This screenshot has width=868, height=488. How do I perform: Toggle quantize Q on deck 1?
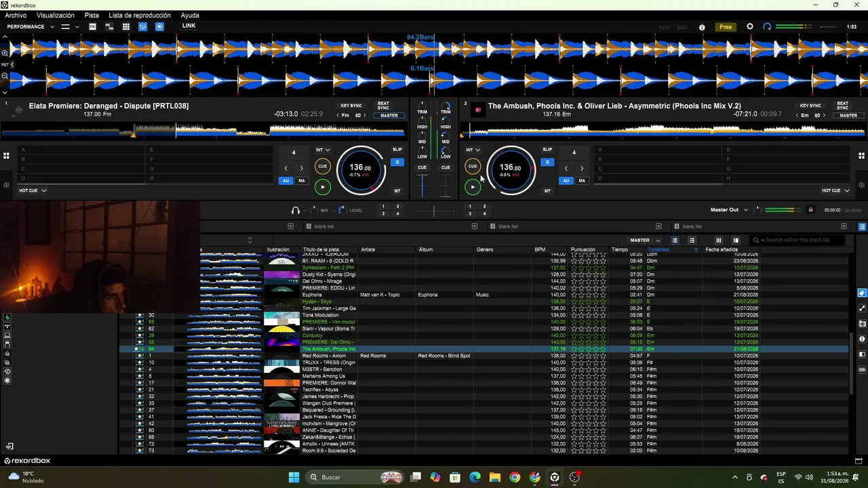click(x=397, y=162)
